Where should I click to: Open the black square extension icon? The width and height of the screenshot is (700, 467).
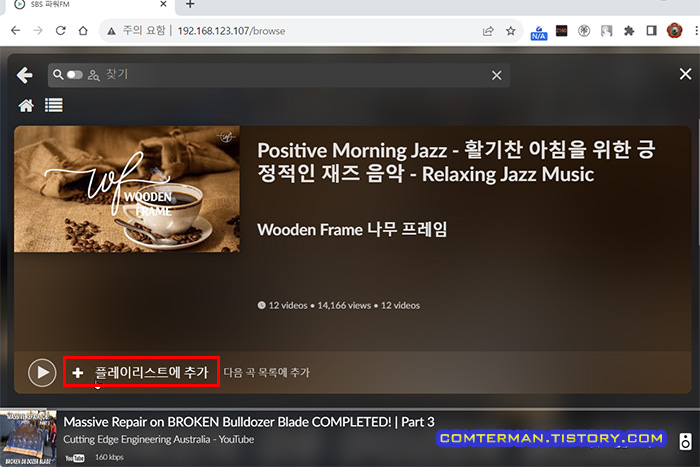coord(562,30)
